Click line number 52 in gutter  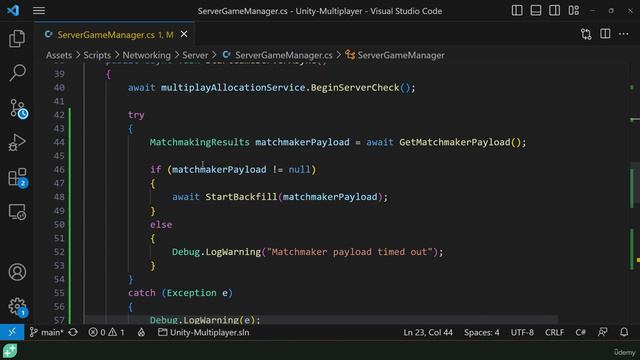(59, 252)
